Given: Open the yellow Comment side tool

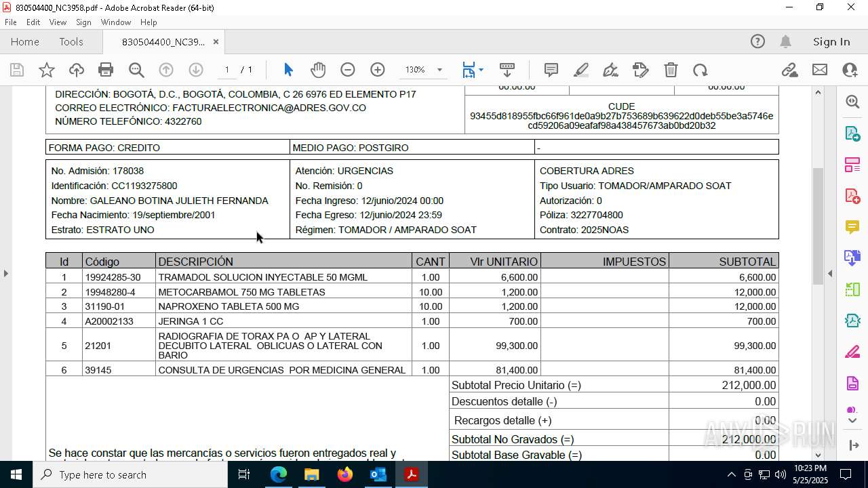Looking at the screenshot, I should tap(852, 226).
